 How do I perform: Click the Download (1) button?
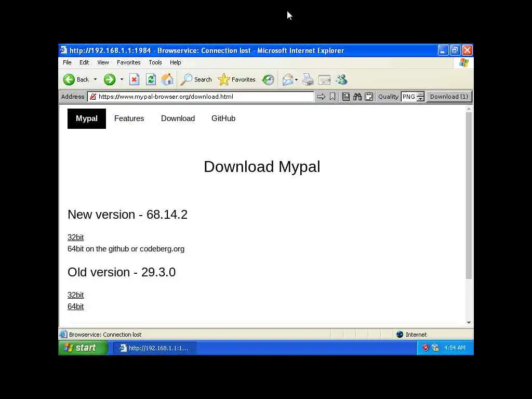(x=449, y=97)
